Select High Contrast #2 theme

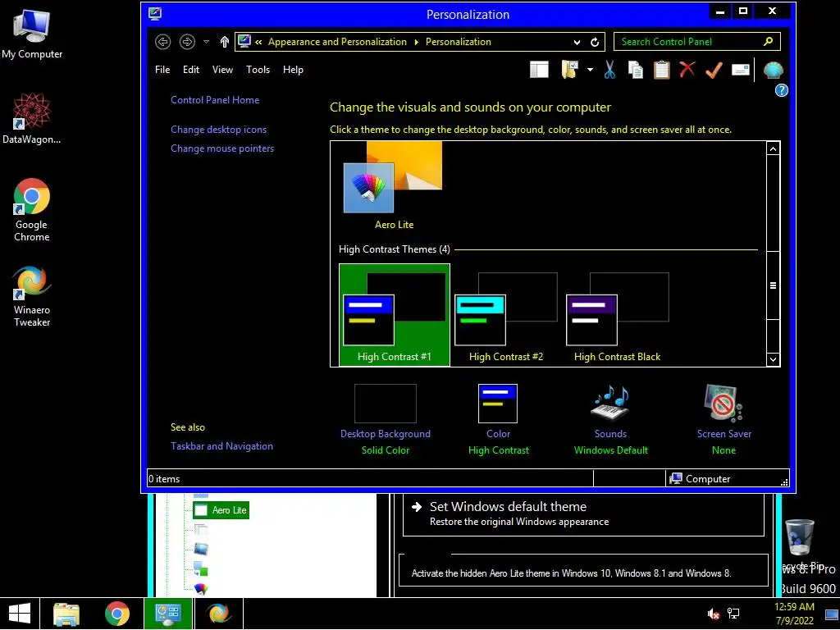[x=505, y=315]
